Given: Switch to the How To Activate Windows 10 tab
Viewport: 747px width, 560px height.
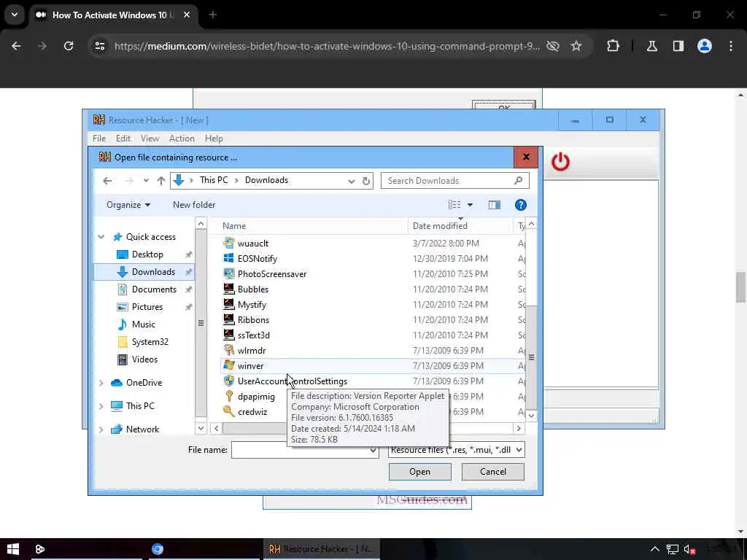Looking at the screenshot, I should click(112, 15).
